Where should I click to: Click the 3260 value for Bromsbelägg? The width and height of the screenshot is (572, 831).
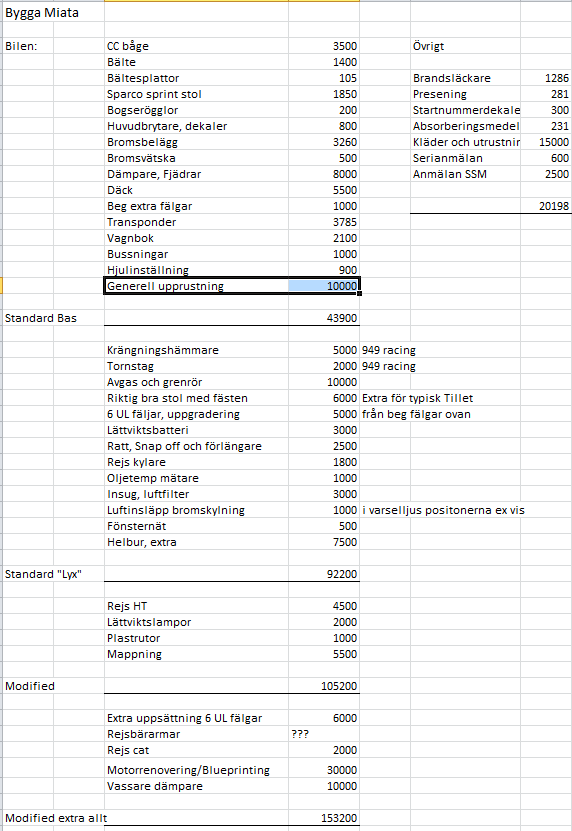click(324, 142)
